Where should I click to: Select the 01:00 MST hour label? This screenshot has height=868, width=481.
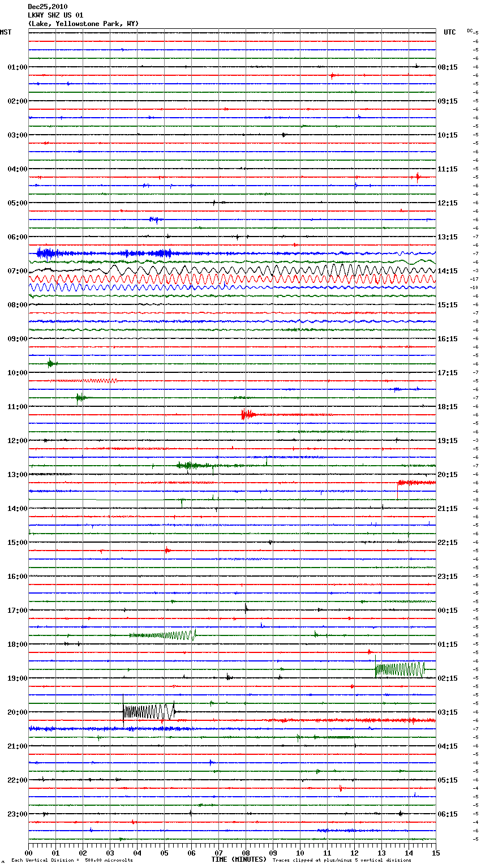tap(18, 67)
